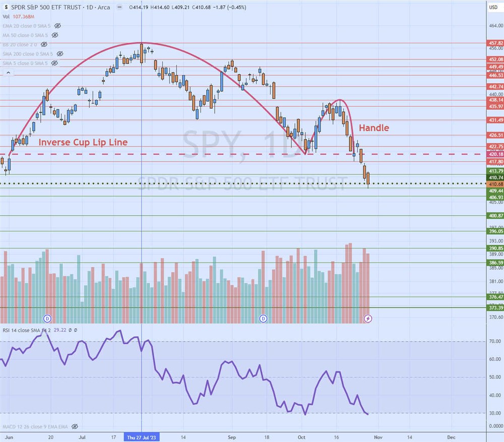This screenshot has height=442, width=504.
Task: Click the lightning-bolt earnings event marker
Action: [x=368, y=318]
